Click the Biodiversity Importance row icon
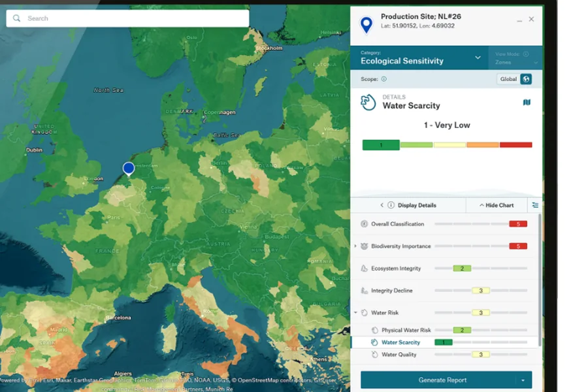588x392 pixels. click(364, 246)
